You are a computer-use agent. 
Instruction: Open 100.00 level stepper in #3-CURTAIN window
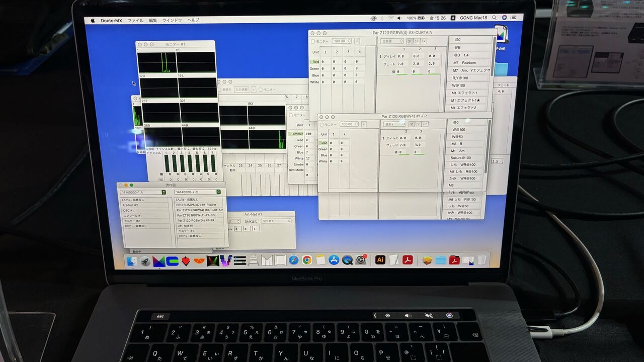tap(342, 41)
